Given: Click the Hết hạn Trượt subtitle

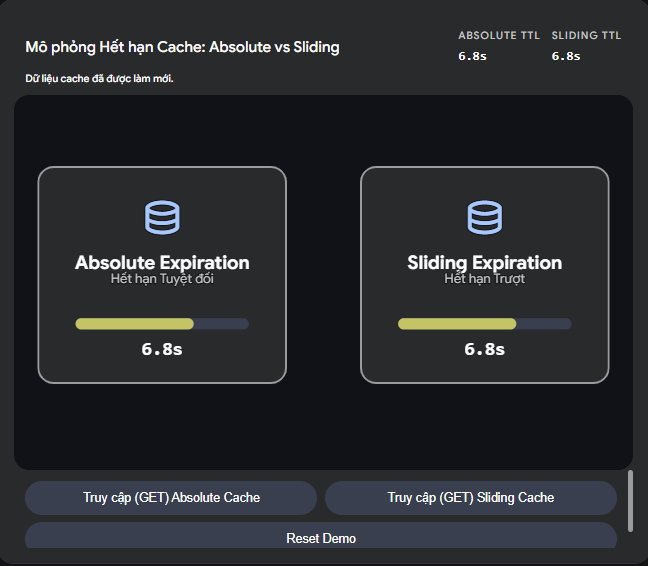Looking at the screenshot, I should click(x=485, y=279).
